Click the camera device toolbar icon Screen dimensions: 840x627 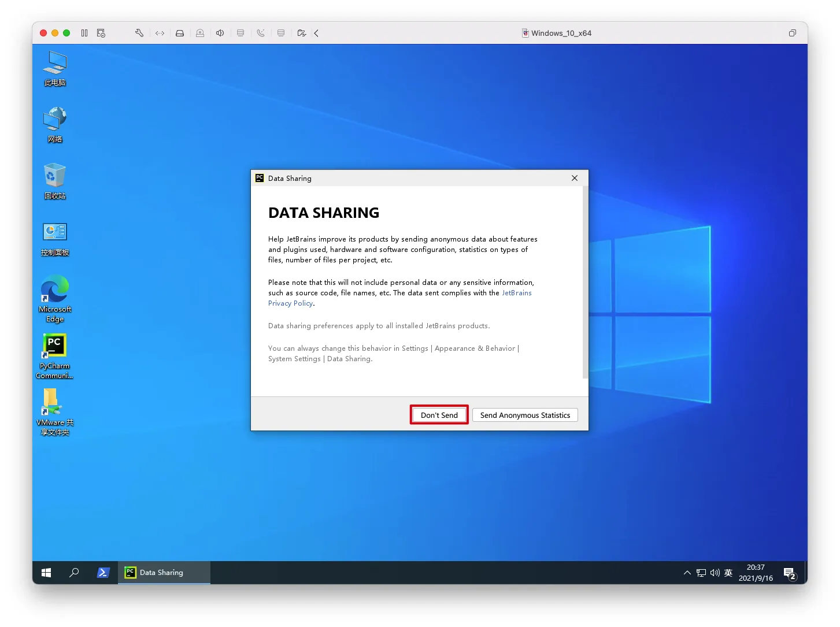[x=200, y=33]
